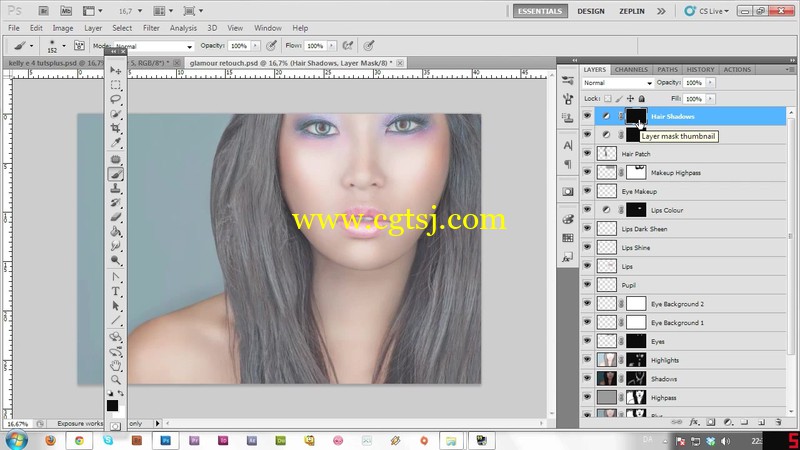Select the Path Selection tool
800x450 pixels.
[x=116, y=306]
